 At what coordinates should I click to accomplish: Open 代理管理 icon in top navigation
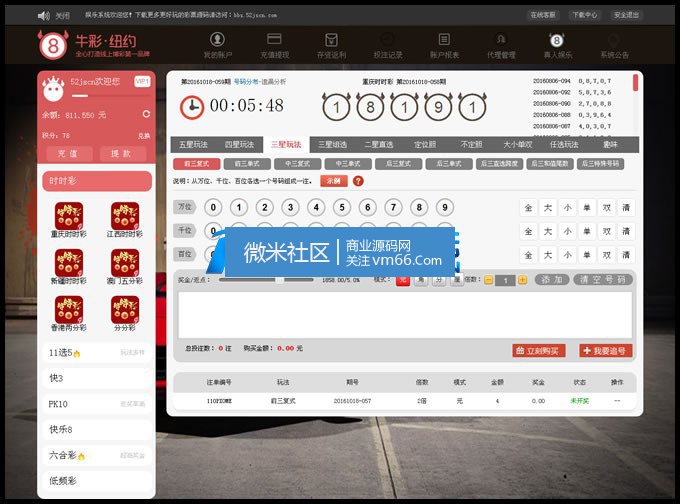(x=501, y=39)
